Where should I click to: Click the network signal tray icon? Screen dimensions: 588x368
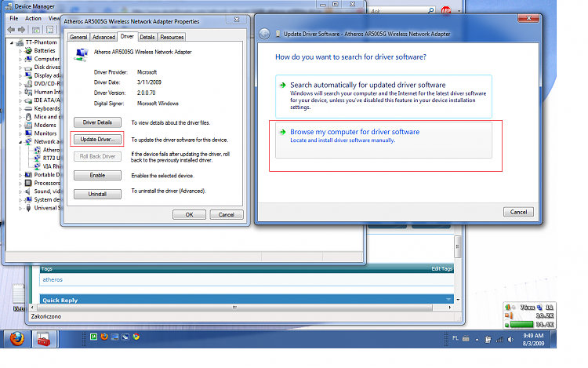[x=499, y=340]
